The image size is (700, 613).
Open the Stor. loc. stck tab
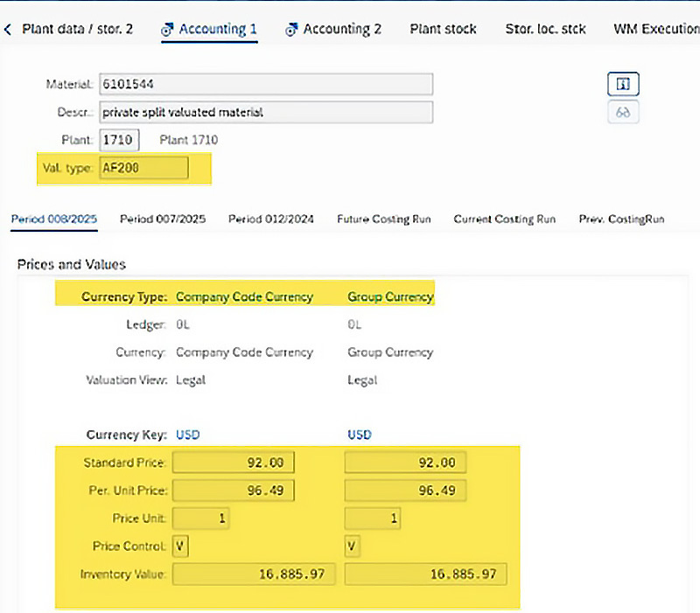point(545,29)
